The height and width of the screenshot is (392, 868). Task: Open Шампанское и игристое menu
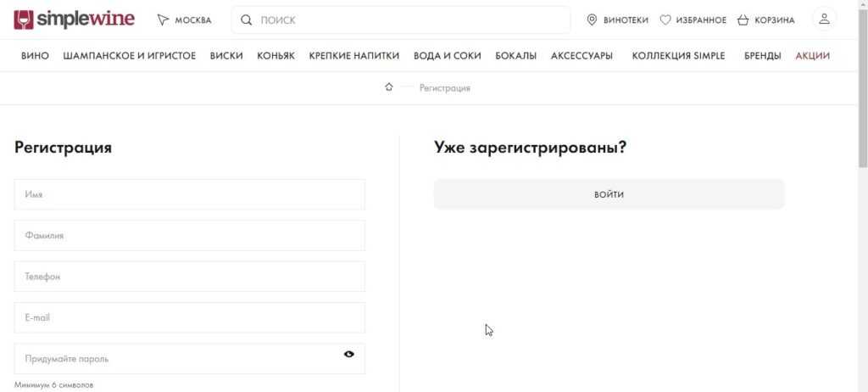click(x=129, y=56)
